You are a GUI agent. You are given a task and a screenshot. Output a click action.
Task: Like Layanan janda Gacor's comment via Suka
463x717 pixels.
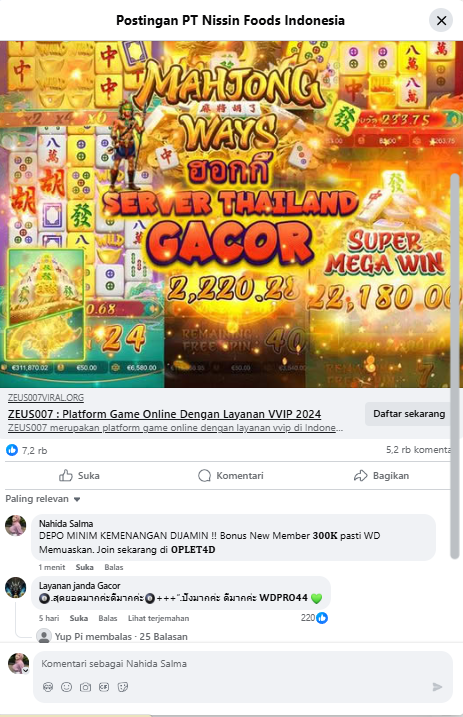point(79,618)
